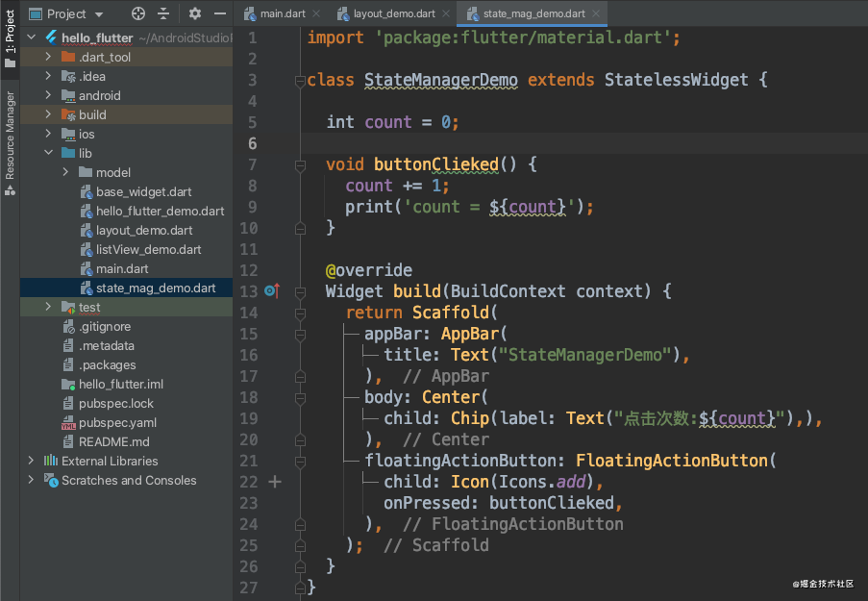Image resolution: width=868 pixels, height=601 pixels.
Task: Click the Flutter logo beside hello_flutter
Action: (51, 38)
